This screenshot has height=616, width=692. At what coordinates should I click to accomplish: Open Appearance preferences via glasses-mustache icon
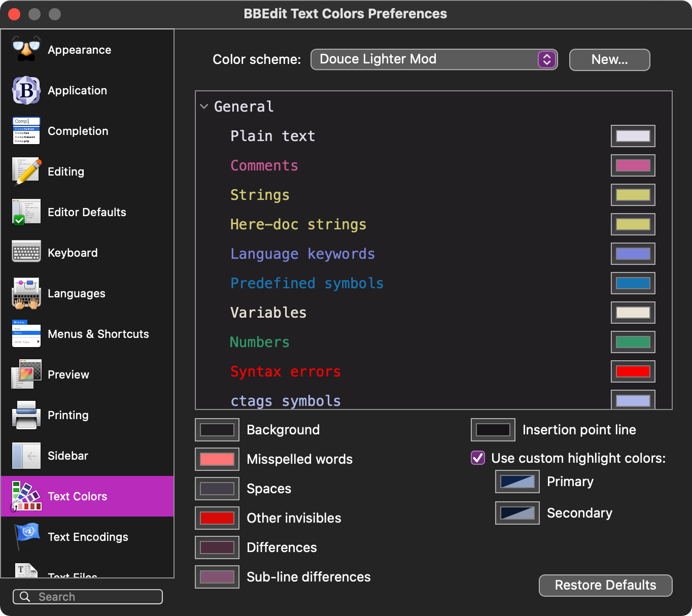(26, 50)
